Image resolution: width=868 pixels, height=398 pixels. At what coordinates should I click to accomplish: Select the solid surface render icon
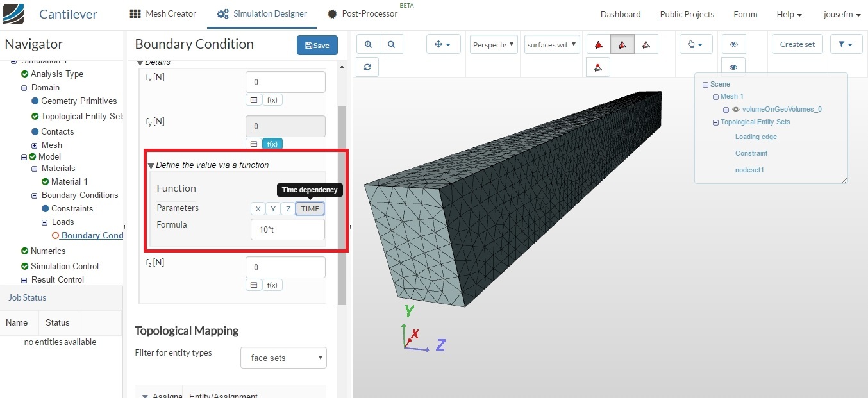(x=599, y=44)
